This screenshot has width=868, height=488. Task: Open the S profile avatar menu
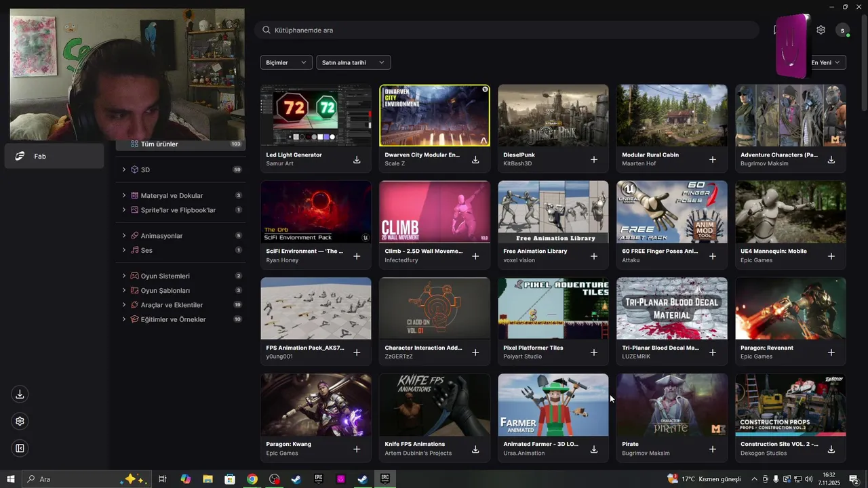coord(843,30)
